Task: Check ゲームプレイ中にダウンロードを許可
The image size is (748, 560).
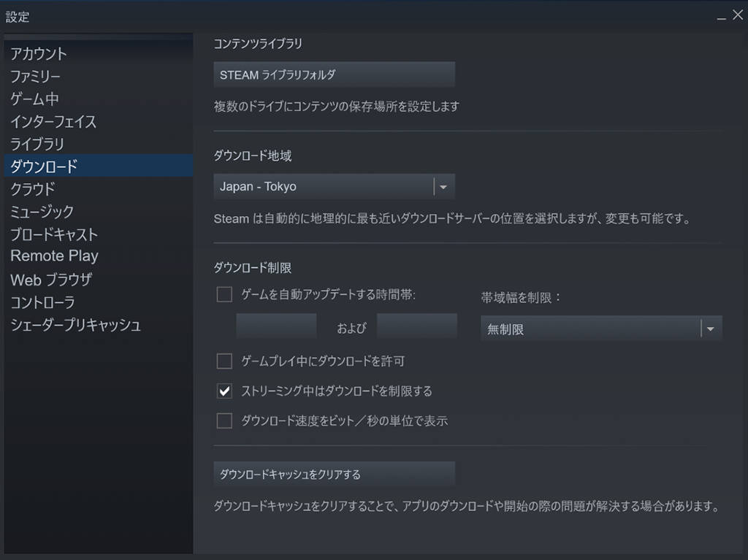Action: pos(224,361)
